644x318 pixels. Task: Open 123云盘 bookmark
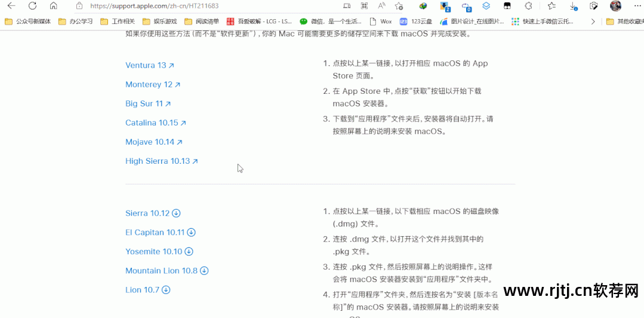click(x=416, y=22)
